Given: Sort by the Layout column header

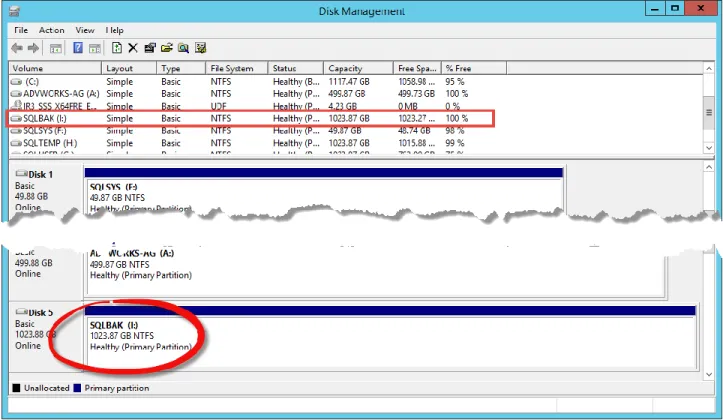Looking at the screenshot, I should click(129, 68).
